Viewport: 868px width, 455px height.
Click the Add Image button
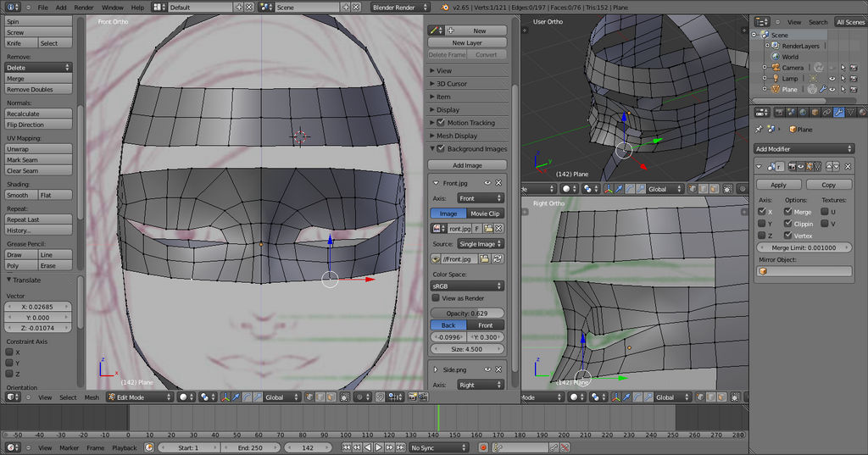tap(467, 165)
